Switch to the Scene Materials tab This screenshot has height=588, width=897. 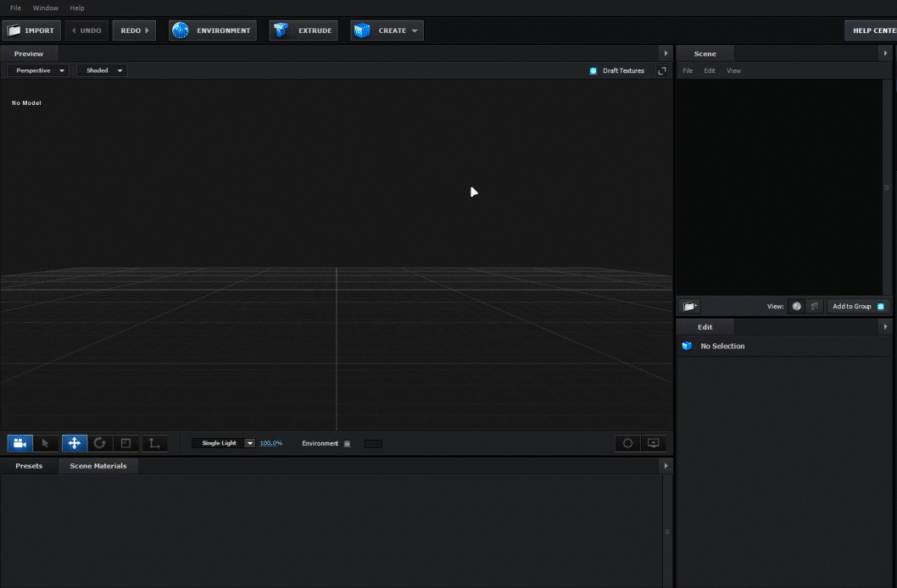coord(98,466)
